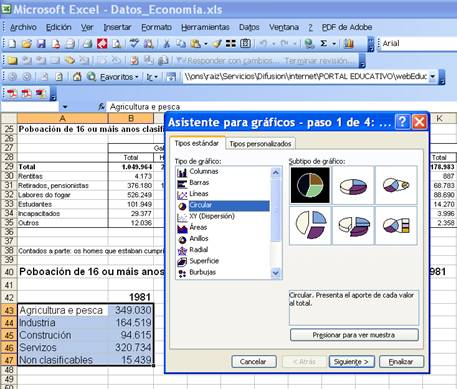This screenshot has height=389, width=457.
Task: Open the Insertar menu
Action: [117, 27]
